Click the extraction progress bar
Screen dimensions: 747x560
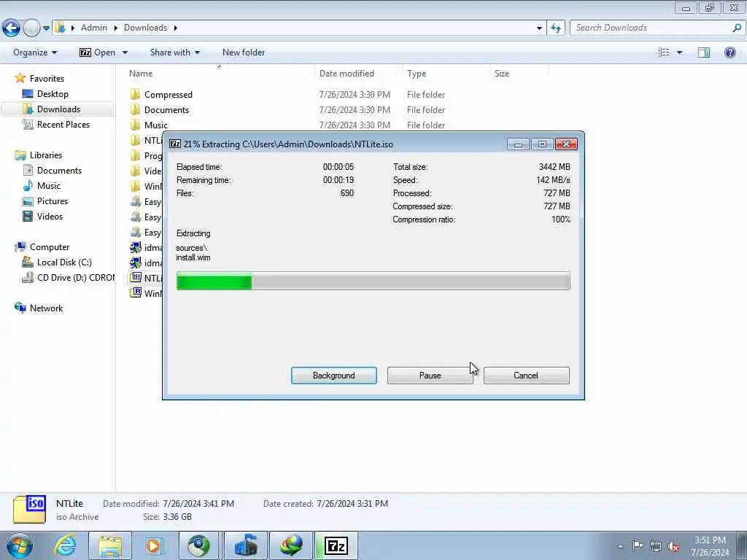click(x=373, y=281)
